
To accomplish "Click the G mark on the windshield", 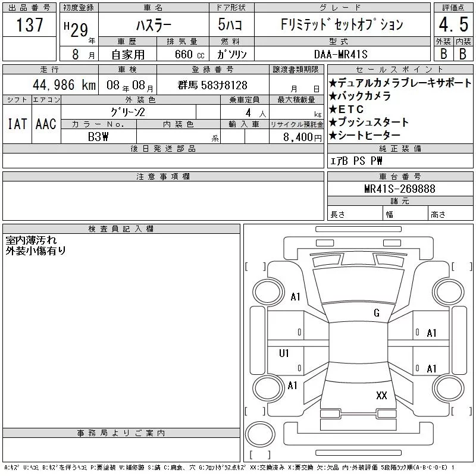I will pos(377,312).
